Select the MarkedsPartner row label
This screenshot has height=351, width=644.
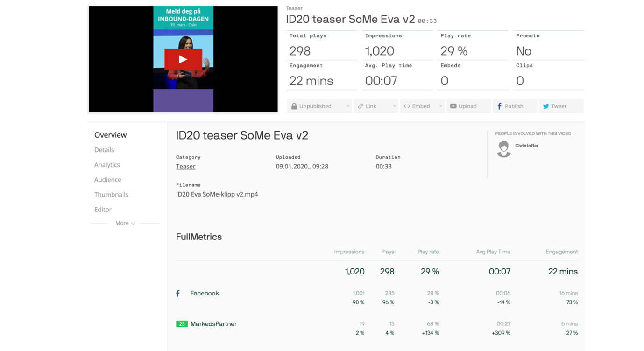[x=213, y=324]
